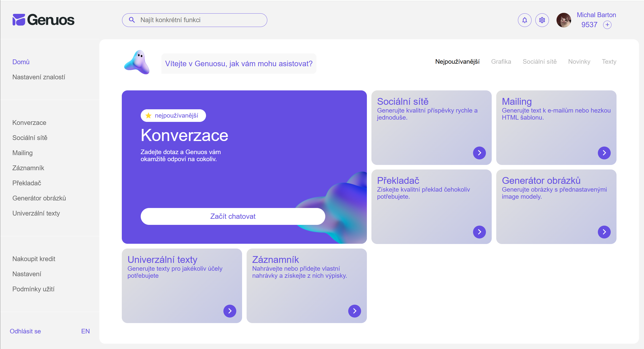Click the Michal Barton user name
Viewport: 644px width, 349px height.
(x=596, y=15)
